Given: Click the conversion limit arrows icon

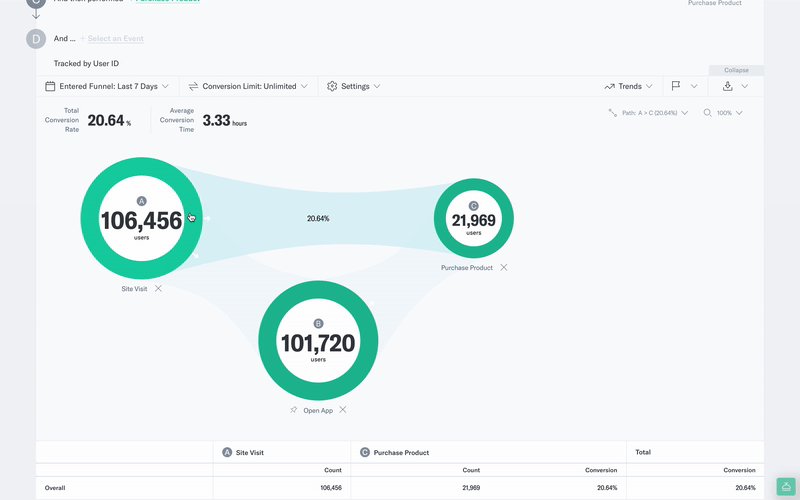Looking at the screenshot, I should (193, 86).
